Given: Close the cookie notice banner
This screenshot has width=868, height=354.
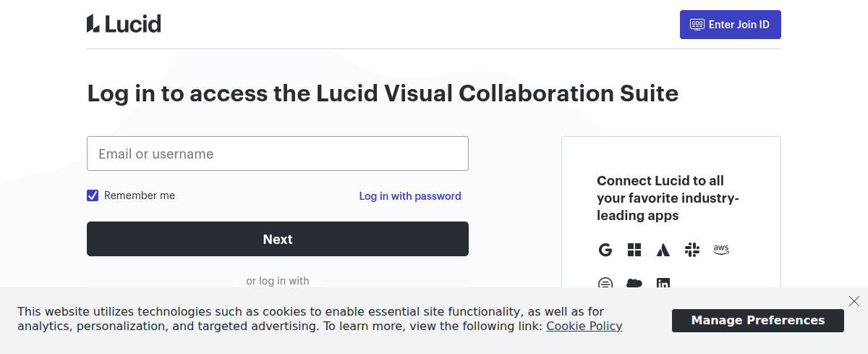Looking at the screenshot, I should (x=854, y=301).
